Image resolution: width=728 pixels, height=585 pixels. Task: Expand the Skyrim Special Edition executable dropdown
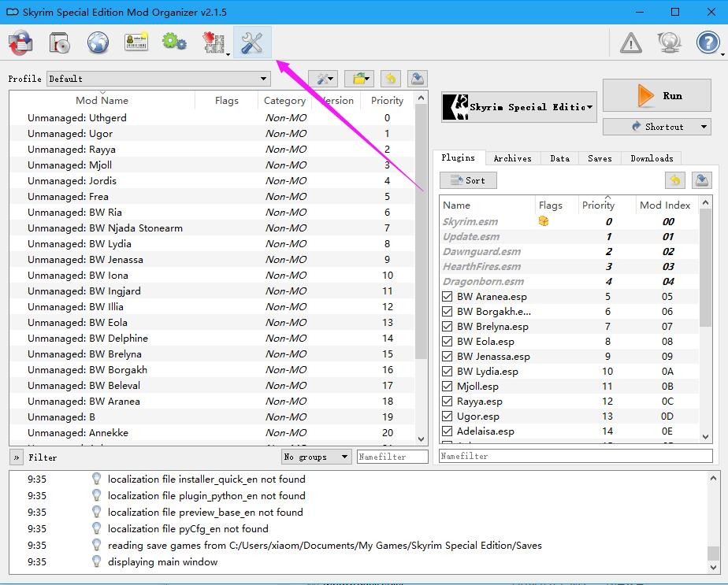point(518,107)
